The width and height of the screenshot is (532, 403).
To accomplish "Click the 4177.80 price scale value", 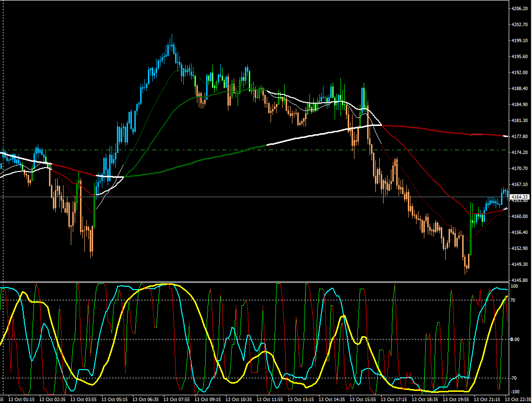I will (x=519, y=136).
